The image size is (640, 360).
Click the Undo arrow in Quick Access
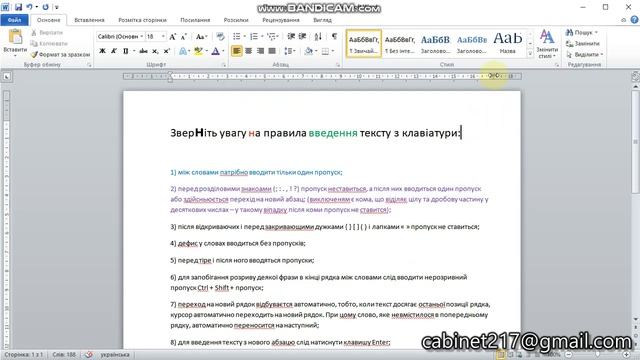tap(29, 7)
